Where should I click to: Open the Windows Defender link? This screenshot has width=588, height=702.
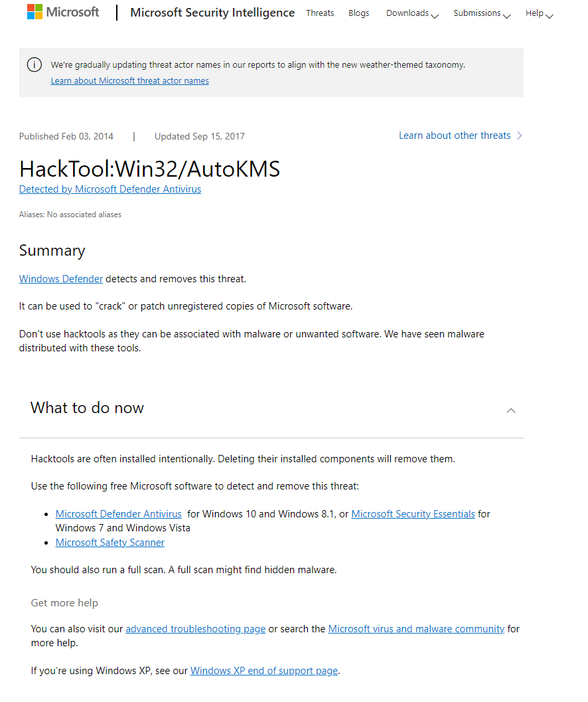coord(60,278)
